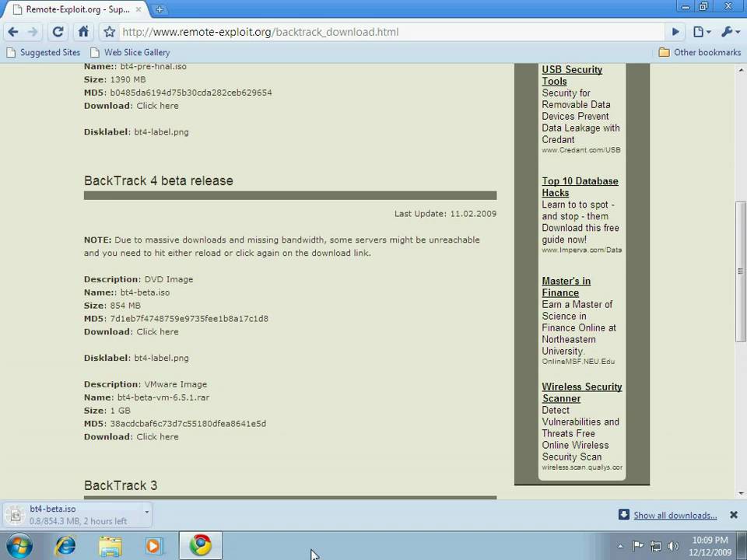Open the Windows Start menu
747x560 pixels.
pyautogui.click(x=19, y=546)
